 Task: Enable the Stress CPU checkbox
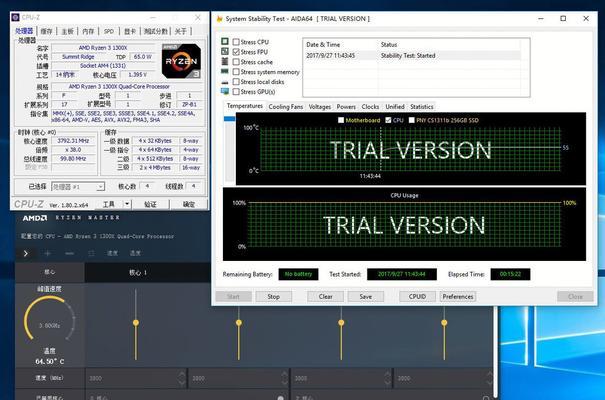click(x=236, y=42)
